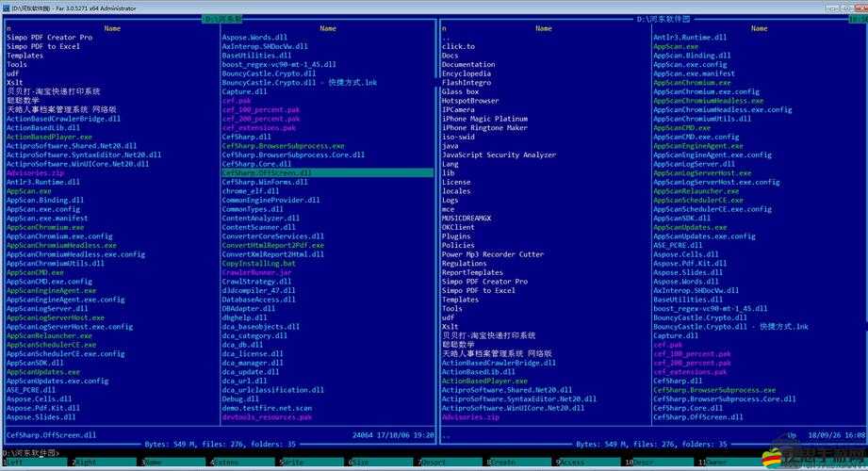The height and width of the screenshot is (471, 868).
Task: Select the HotspotBrowser folder
Action: coord(470,101)
